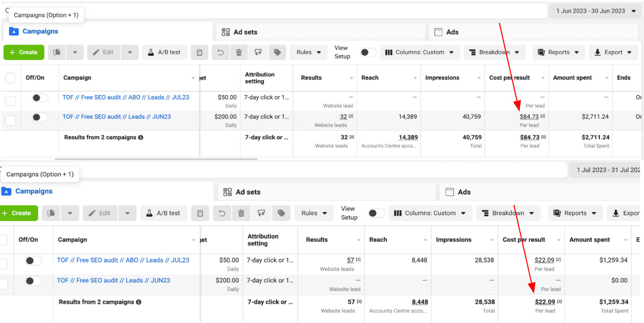The height and width of the screenshot is (323, 644).
Task: Open the 1 Jun 2023 - 30 Jun 2023 date picker
Action: pos(596,11)
